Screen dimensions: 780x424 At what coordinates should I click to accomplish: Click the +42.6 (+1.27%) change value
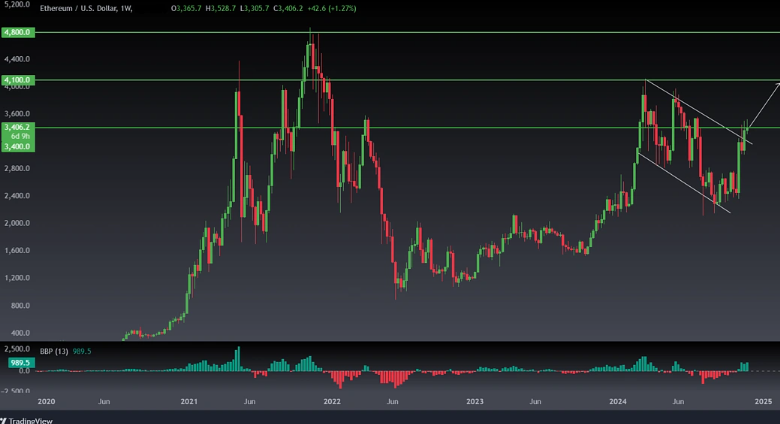click(x=331, y=8)
